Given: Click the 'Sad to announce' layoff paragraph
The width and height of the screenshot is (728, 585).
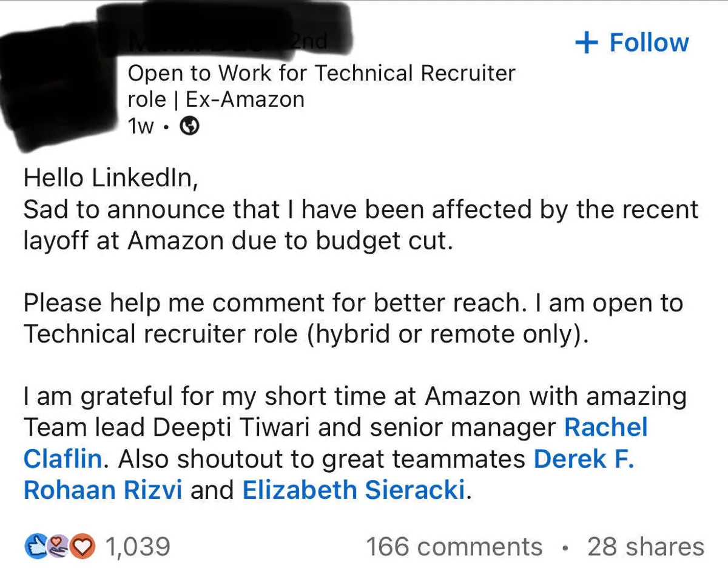Looking at the screenshot, I should click(360, 225).
